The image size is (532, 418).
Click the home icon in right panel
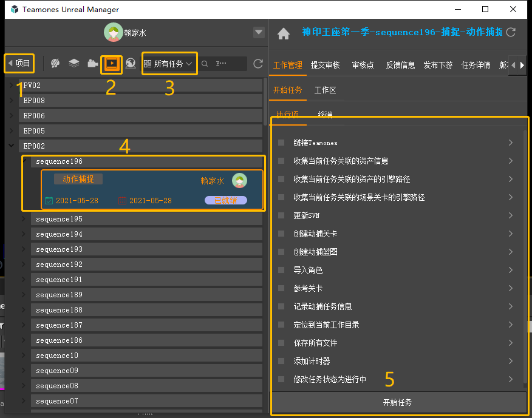click(283, 33)
